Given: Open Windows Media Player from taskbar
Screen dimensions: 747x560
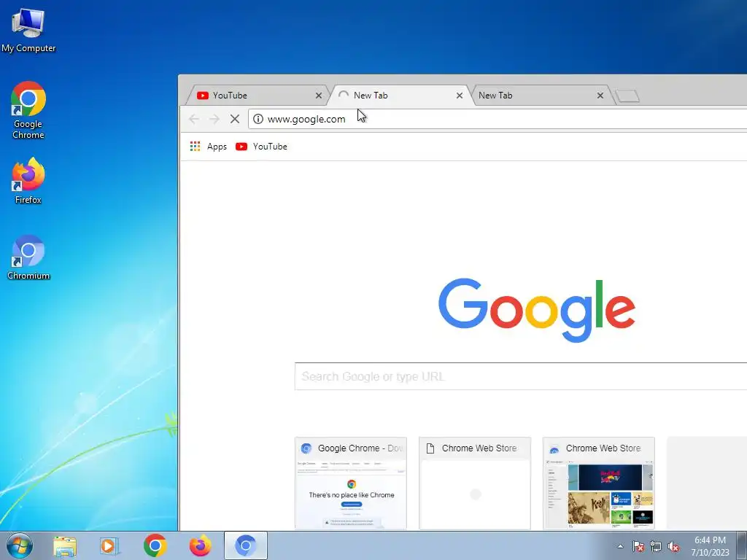Looking at the screenshot, I should (109, 545).
